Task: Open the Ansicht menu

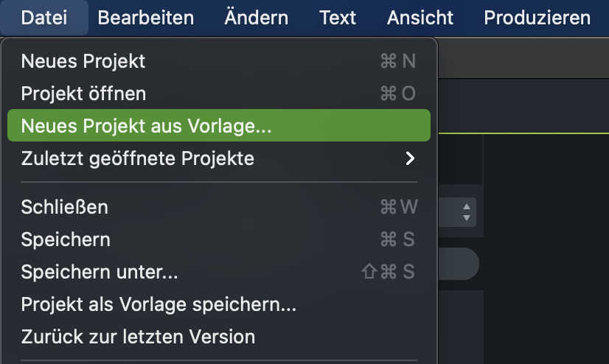Action: tap(420, 18)
